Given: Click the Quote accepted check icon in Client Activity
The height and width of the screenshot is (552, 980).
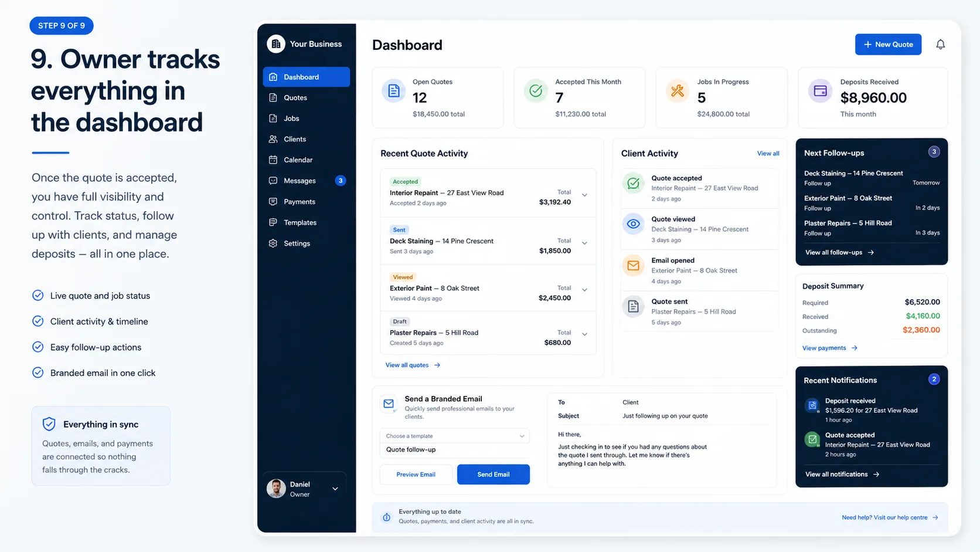Looking at the screenshot, I should [x=633, y=184].
